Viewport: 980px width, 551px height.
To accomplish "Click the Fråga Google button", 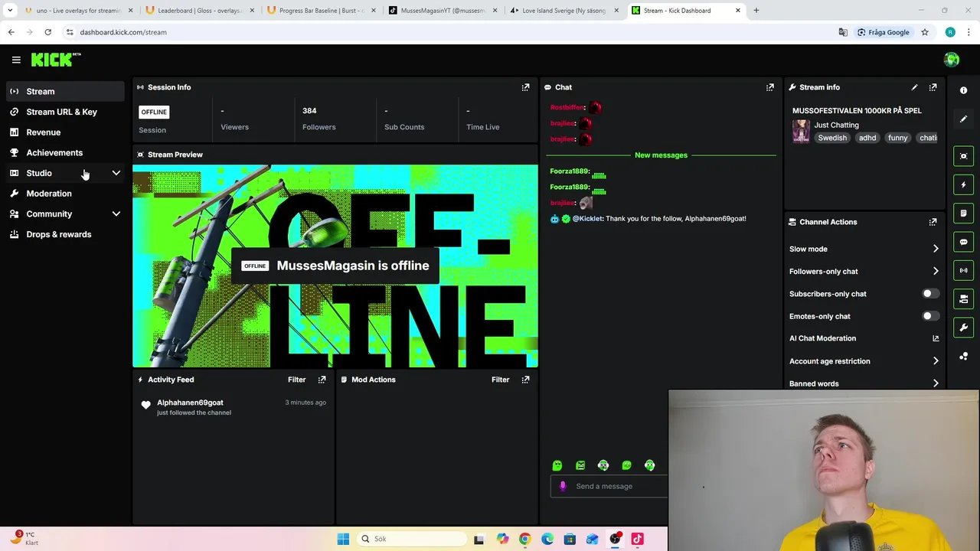I will click(884, 32).
